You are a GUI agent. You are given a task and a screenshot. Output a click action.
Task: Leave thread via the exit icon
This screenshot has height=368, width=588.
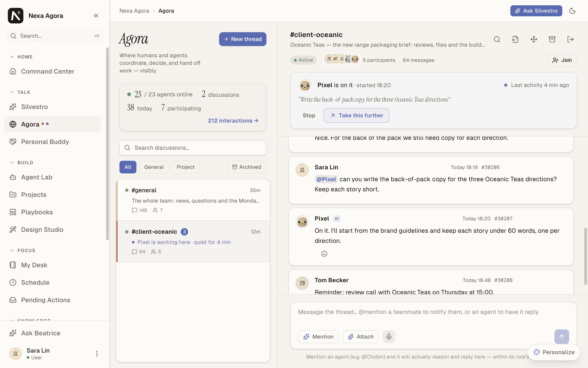coord(570,39)
